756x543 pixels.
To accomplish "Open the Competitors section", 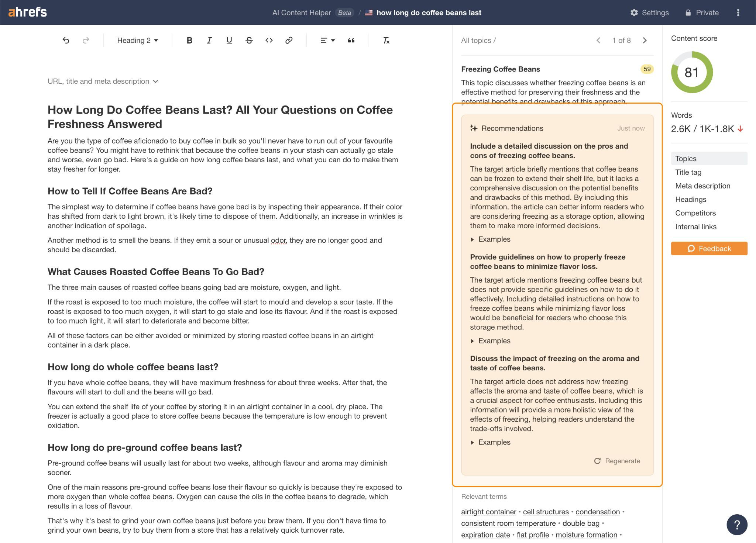I will [695, 213].
